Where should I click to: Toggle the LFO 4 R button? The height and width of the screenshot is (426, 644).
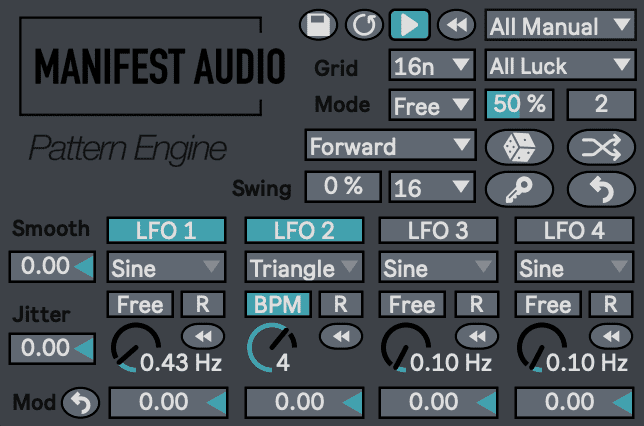click(x=611, y=304)
